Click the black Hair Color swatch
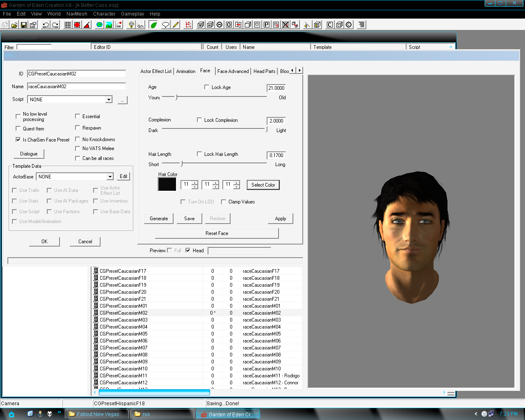The width and height of the screenshot is (525, 420). tap(167, 184)
